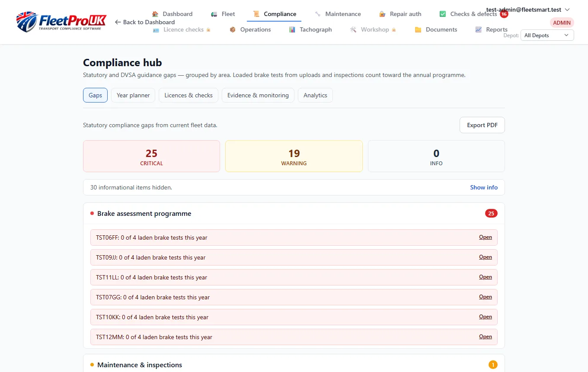Viewport: 588px width, 372px height.
Task: Click Back to Dashboard link
Action: click(x=145, y=22)
